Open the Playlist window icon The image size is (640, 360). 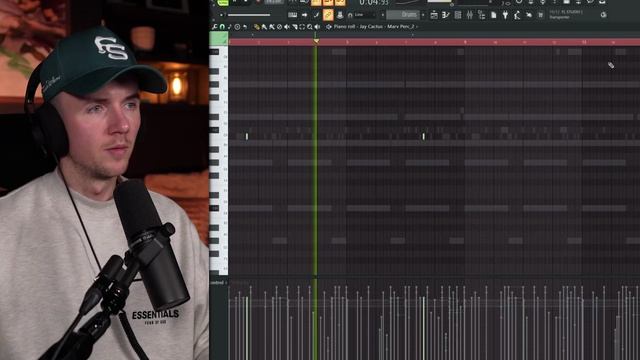click(x=434, y=15)
